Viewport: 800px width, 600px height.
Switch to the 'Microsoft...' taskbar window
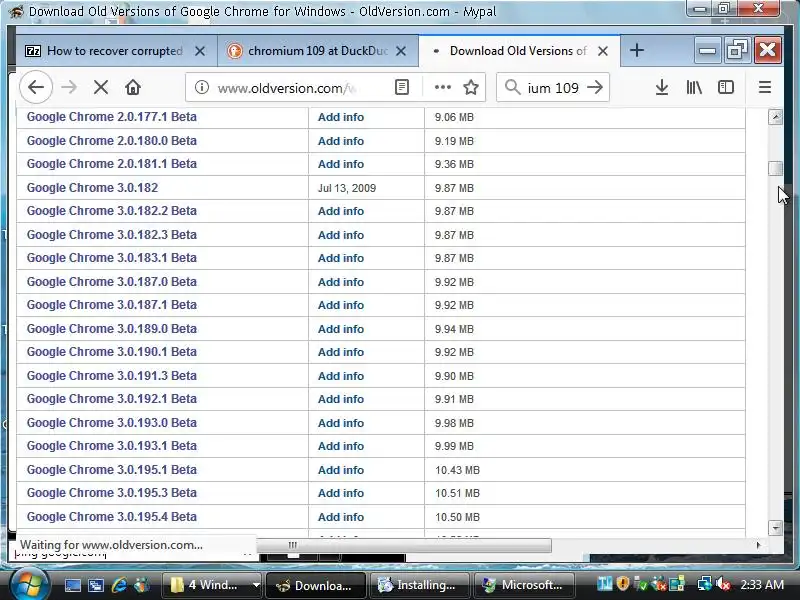(x=524, y=585)
